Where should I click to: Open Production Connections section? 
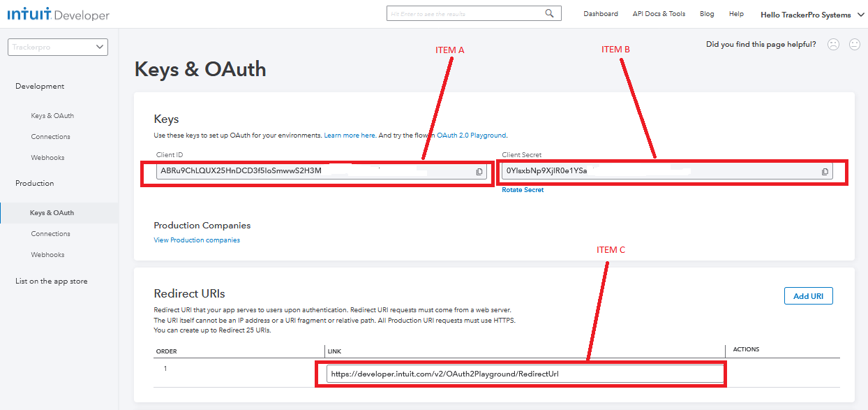tap(50, 234)
